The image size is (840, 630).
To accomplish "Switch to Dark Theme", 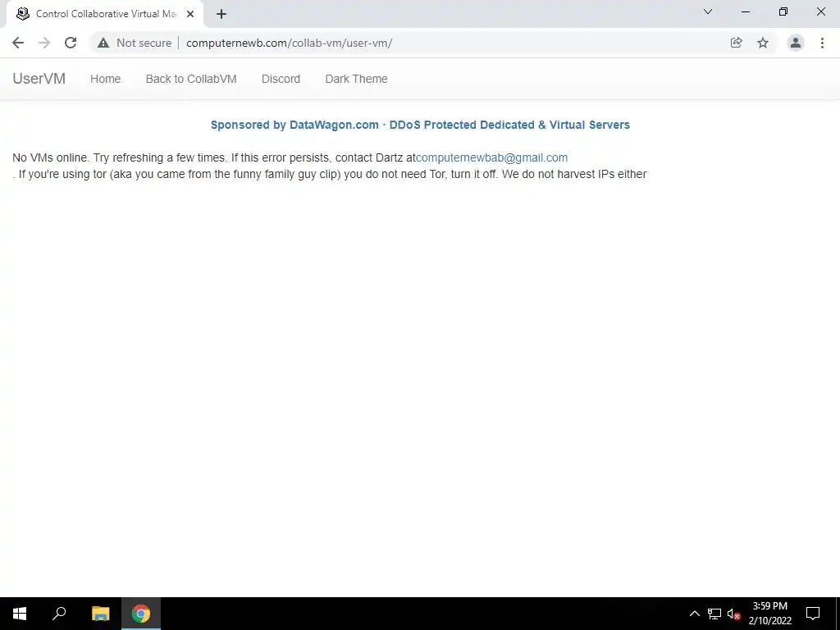I will point(356,79).
